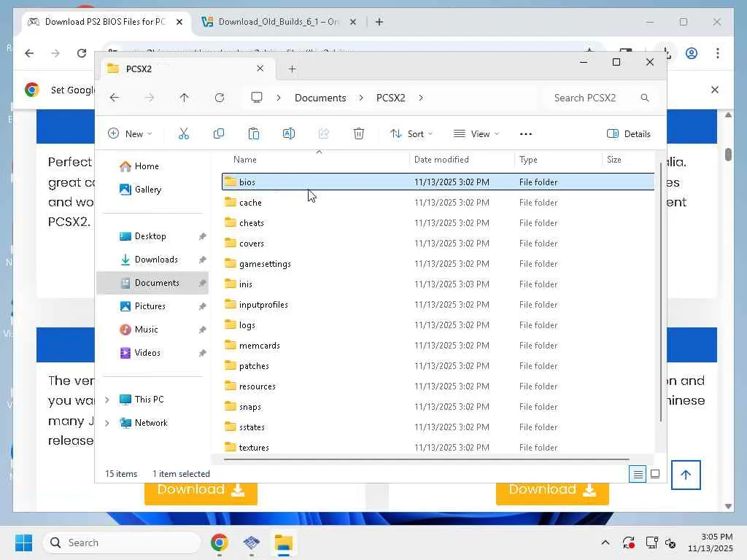Click the Chrome page vertical scrollbar thumb
The height and width of the screenshot is (560, 747).
(728, 155)
